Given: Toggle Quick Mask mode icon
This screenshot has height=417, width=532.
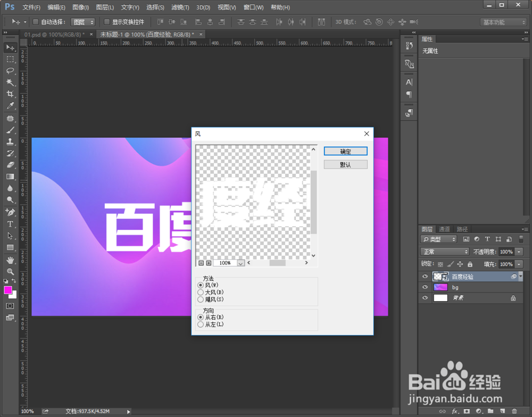Looking at the screenshot, I should click(x=10, y=306).
